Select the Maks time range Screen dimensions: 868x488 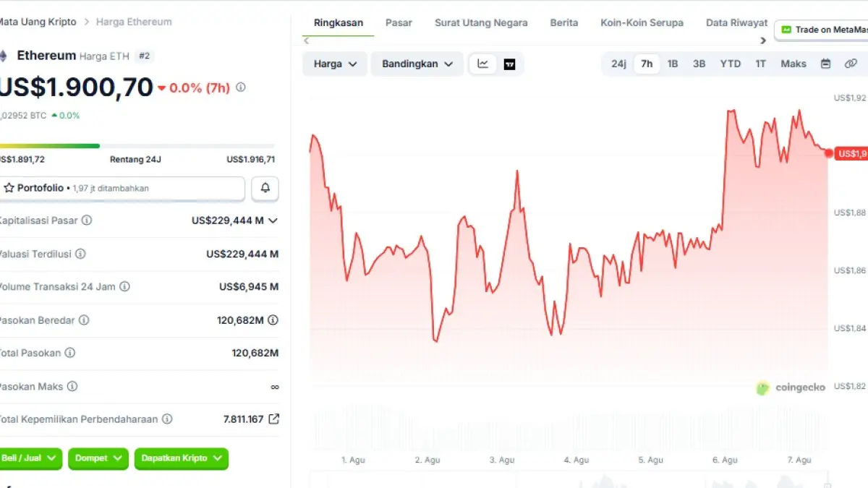tap(793, 64)
